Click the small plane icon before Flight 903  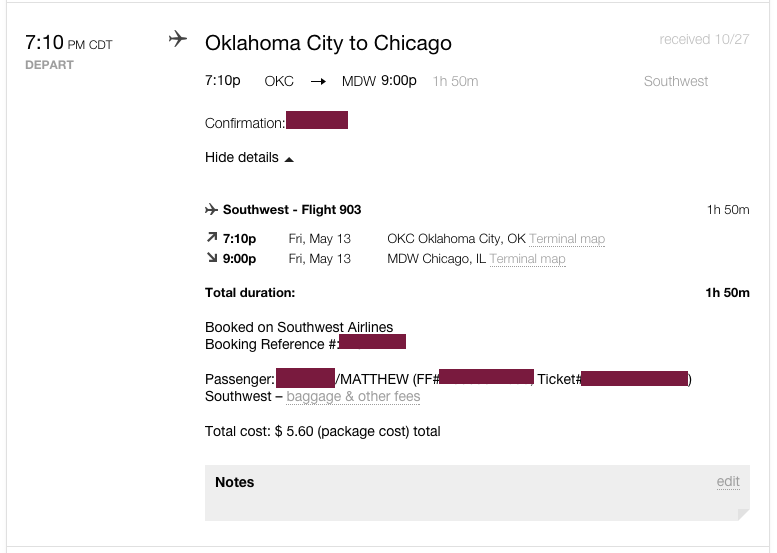pos(211,210)
